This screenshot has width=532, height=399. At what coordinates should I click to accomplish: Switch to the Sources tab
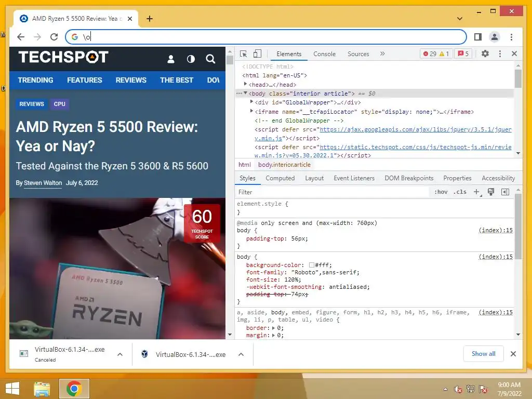click(358, 54)
